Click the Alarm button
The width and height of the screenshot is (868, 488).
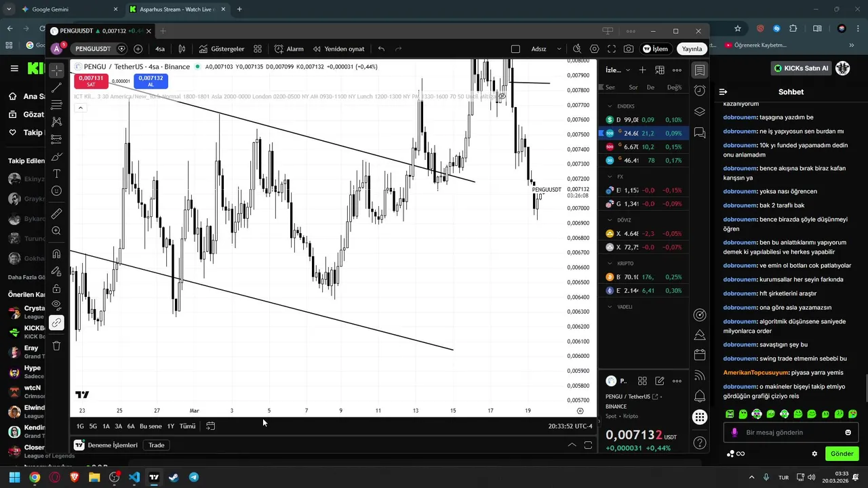(289, 49)
